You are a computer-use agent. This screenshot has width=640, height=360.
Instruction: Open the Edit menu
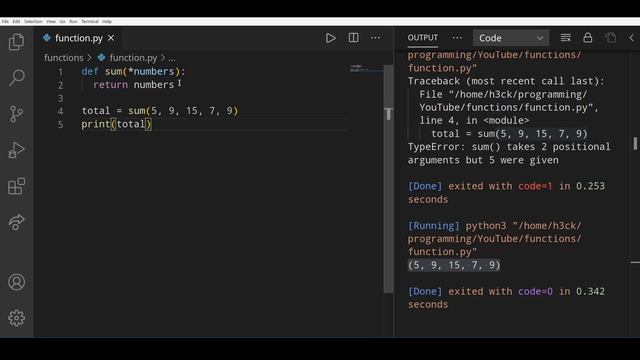[16, 21]
